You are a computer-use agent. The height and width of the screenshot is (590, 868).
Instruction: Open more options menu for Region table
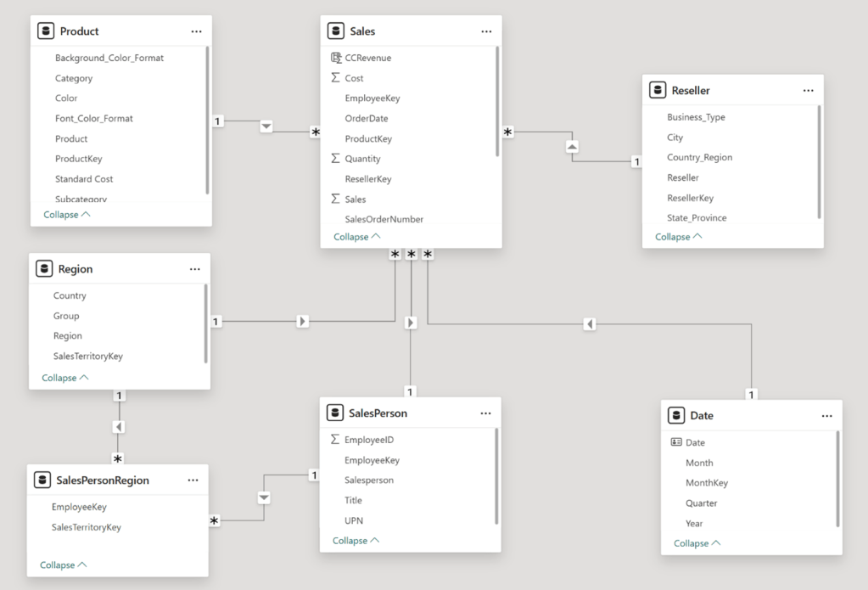click(x=195, y=269)
